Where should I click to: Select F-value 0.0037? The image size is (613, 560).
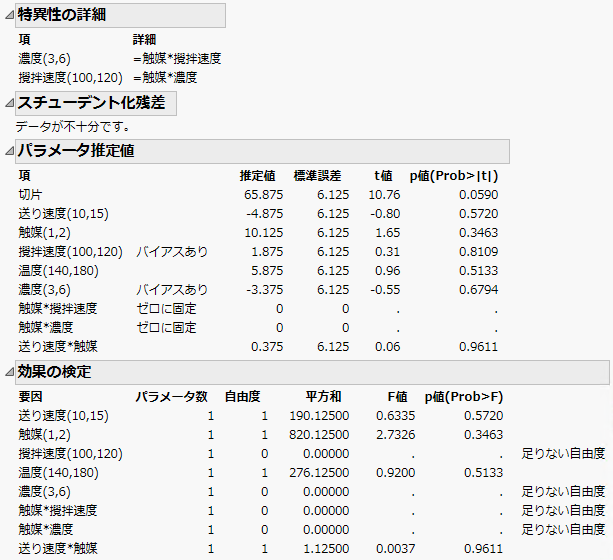(395, 548)
